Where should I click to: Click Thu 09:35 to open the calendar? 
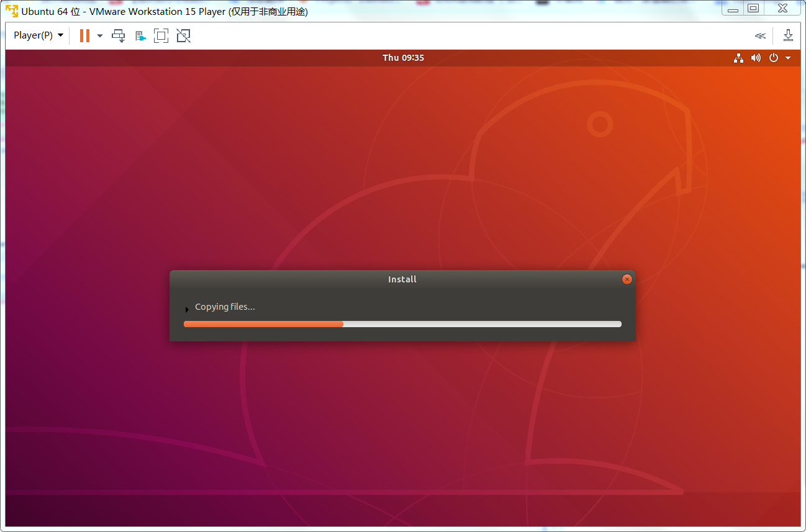click(403, 57)
